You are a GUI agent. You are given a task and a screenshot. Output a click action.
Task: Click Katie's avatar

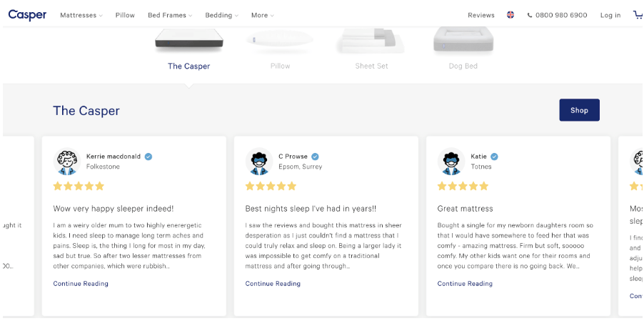pos(451,162)
